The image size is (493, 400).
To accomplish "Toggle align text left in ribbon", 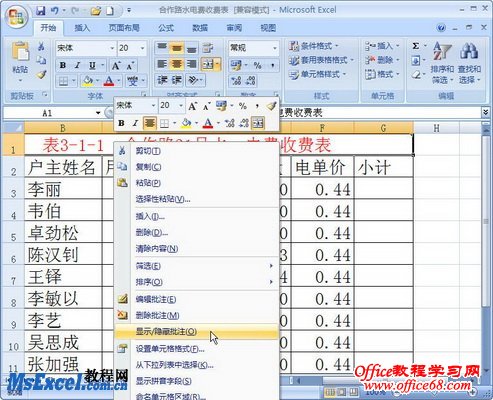I will coord(162,64).
